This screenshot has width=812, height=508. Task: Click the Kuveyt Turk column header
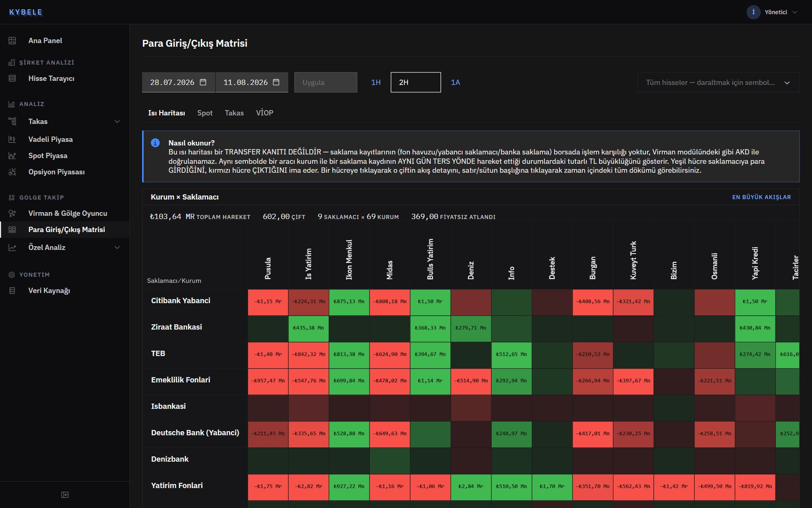pyautogui.click(x=633, y=261)
